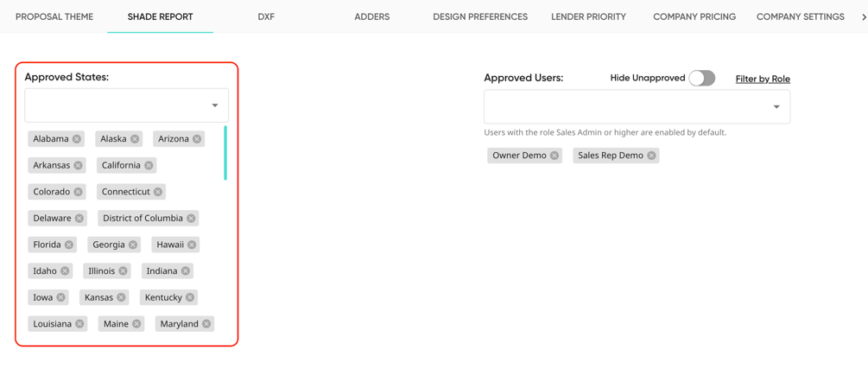Remove Sales Rep Demo user chip
This screenshot has height=382, width=868.
[651, 156]
